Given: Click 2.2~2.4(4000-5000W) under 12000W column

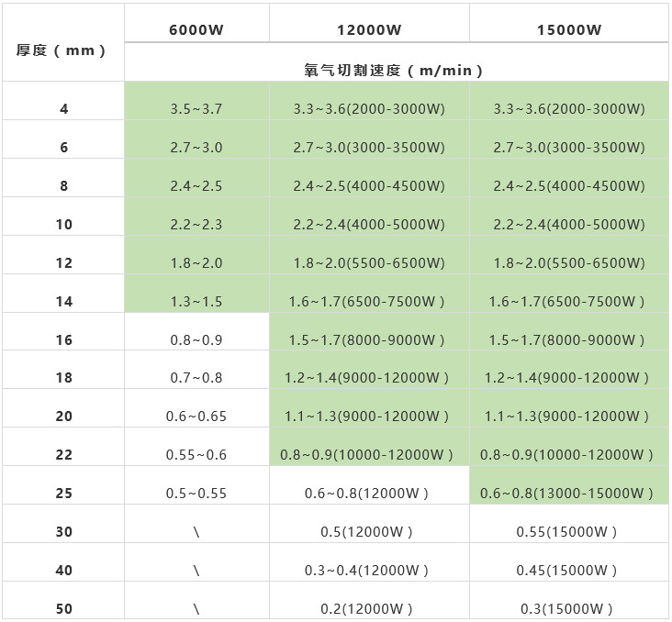Looking at the screenshot, I should (369, 225).
